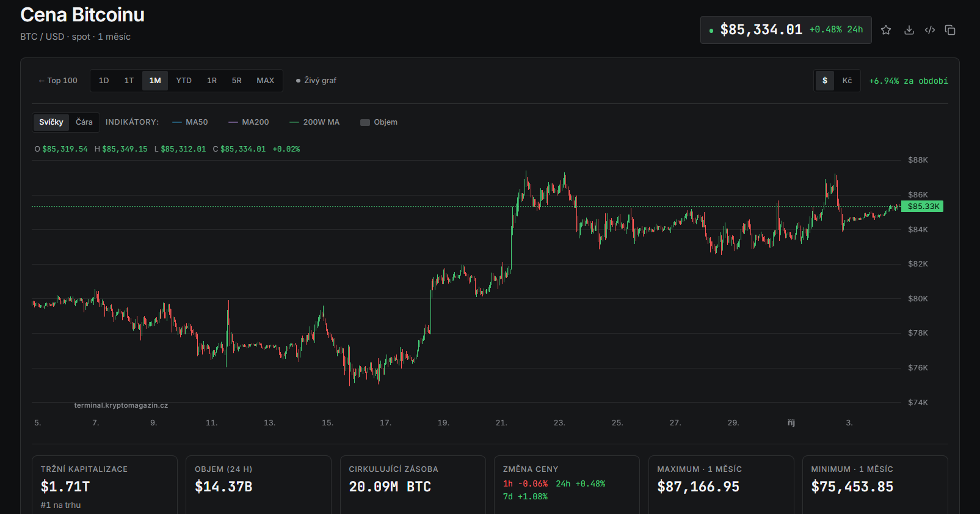Click the header price $85,334.01
Image resolution: width=980 pixels, height=514 pixels.
(761, 29)
